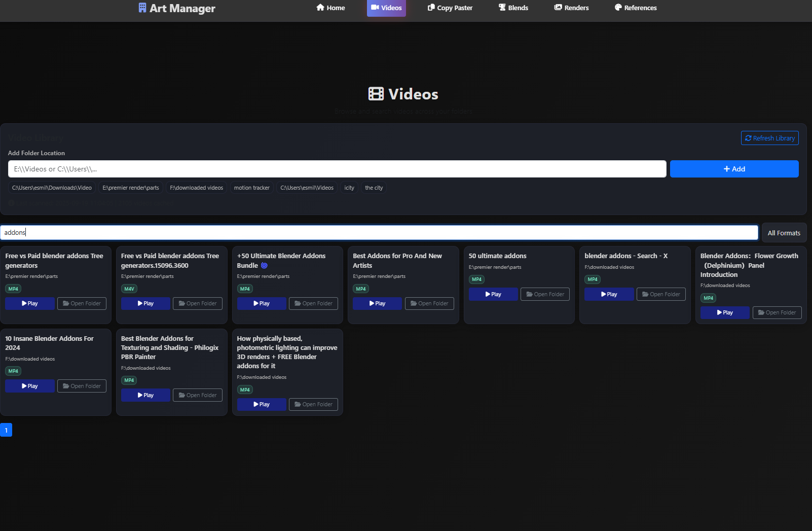Select the Home house icon in navigation
Viewport: 812px width, 531px height.
320,8
